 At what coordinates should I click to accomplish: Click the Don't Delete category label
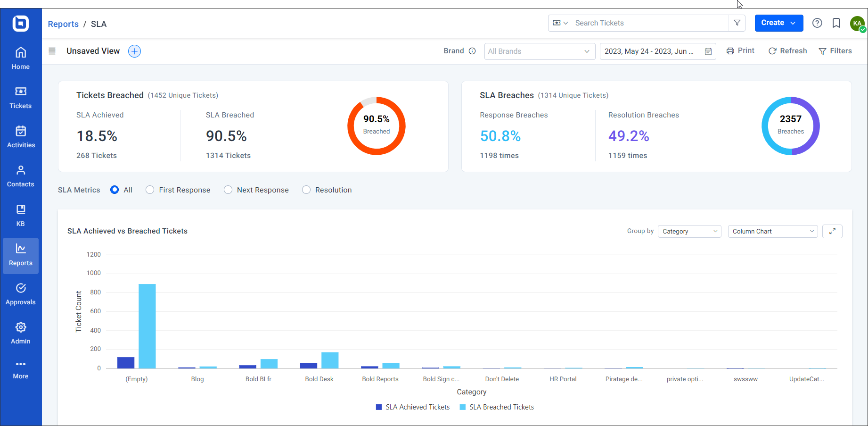502,379
